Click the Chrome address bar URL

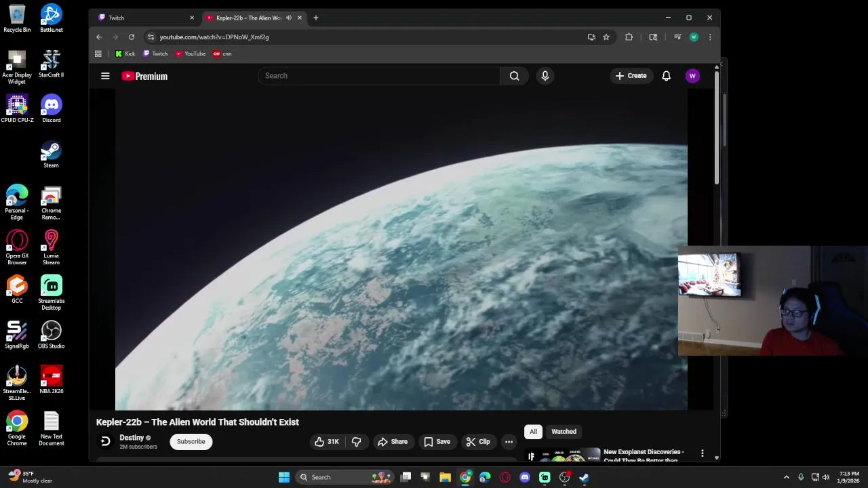pos(214,37)
